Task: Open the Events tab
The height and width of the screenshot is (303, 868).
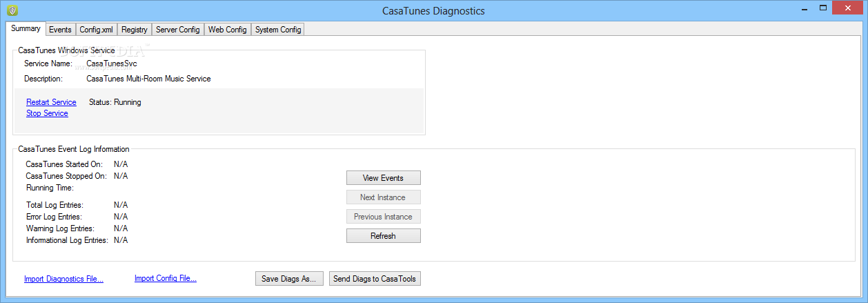Action: point(60,30)
